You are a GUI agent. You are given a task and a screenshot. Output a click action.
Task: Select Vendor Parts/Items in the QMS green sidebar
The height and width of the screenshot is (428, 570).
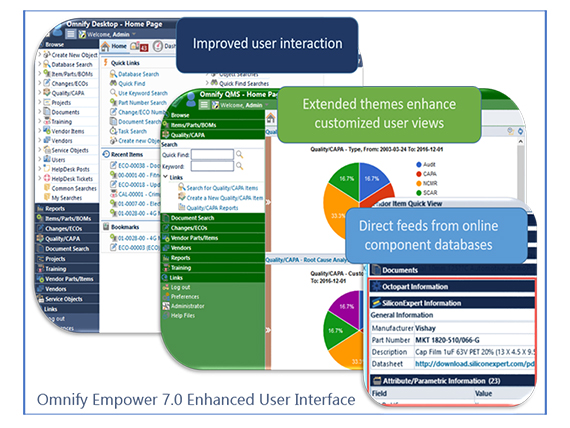click(212, 238)
